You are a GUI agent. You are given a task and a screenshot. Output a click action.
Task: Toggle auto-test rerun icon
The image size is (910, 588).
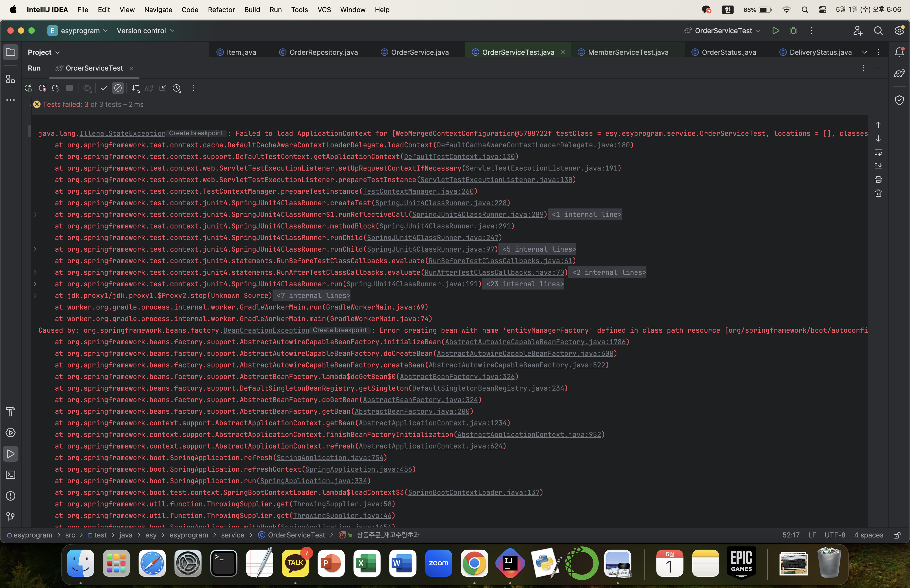(x=56, y=88)
